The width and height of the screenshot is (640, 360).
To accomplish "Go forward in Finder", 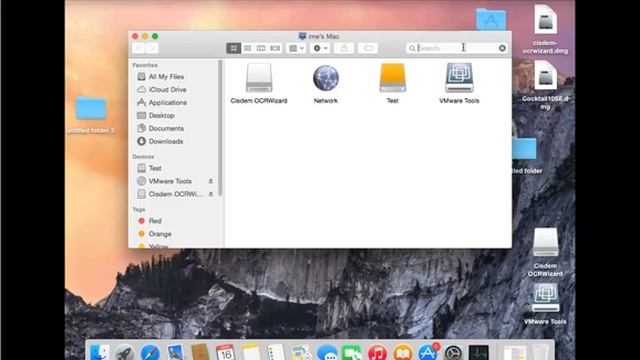I will pyautogui.click(x=152, y=48).
